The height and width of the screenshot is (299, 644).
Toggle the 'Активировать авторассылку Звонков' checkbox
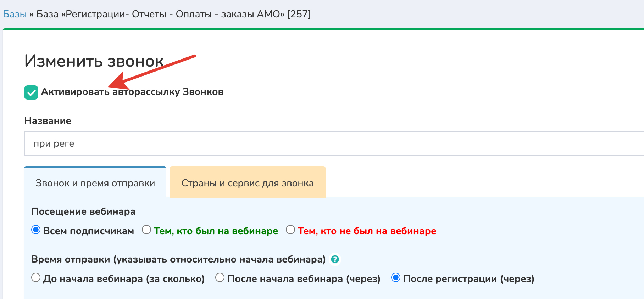click(31, 92)
